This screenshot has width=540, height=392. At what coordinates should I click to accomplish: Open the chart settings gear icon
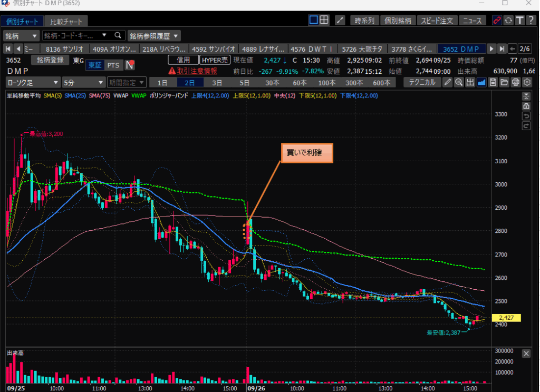point(526,82)
